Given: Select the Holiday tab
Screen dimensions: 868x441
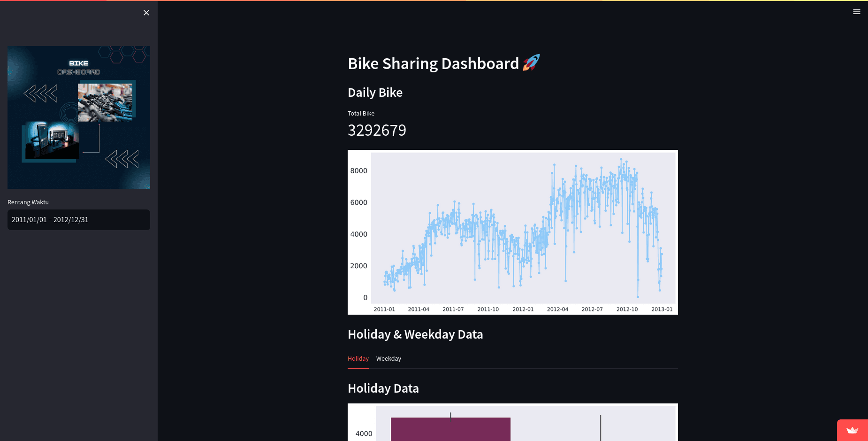Looking at the screenshot, I should pyautogui.click(x=358, y=358).
